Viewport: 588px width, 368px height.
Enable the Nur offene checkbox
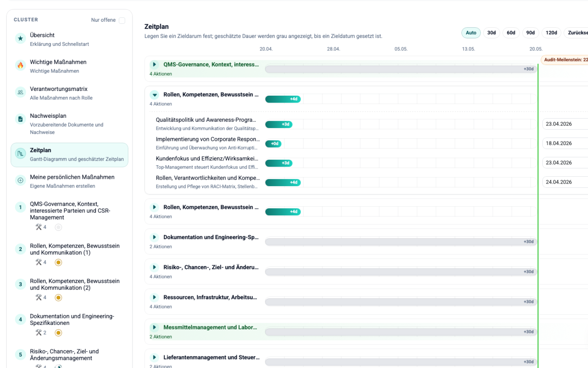click(x=122, y=20)
